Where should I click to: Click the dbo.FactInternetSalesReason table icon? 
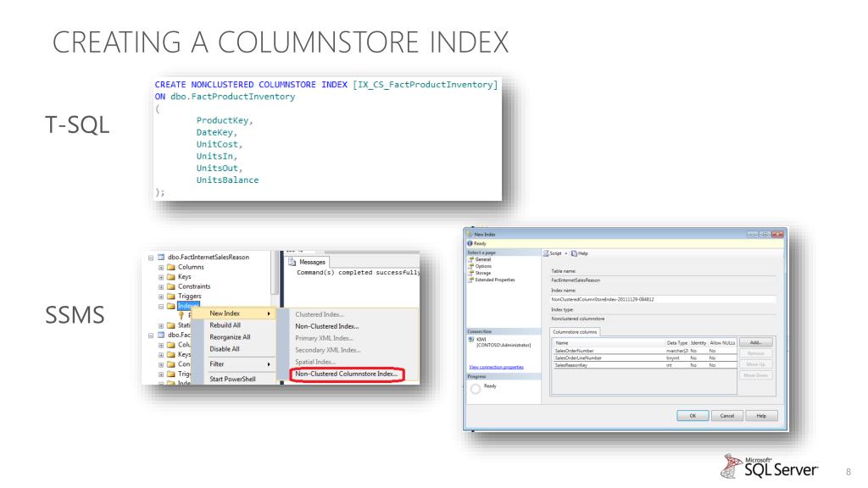[161, 258]
